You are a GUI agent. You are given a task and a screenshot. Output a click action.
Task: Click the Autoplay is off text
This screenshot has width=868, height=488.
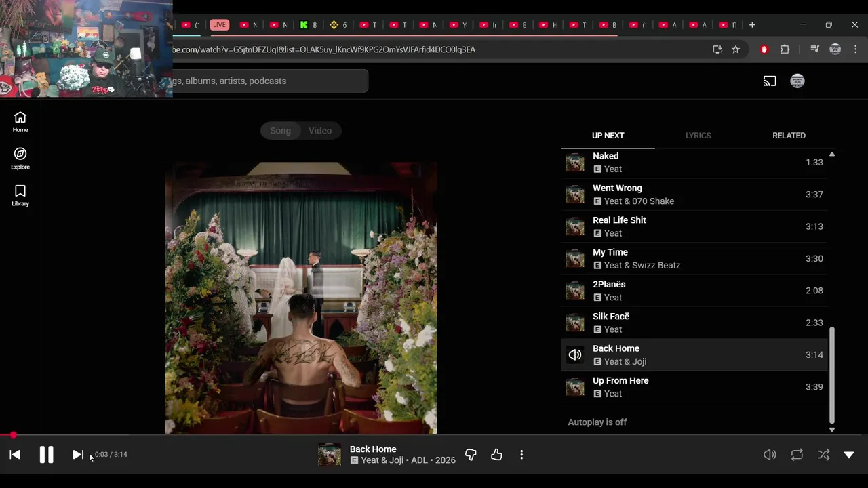coord(597,422)
